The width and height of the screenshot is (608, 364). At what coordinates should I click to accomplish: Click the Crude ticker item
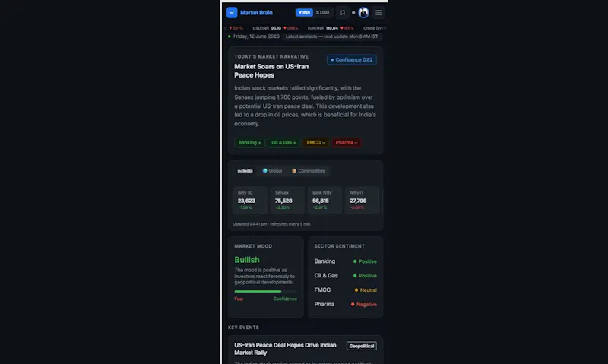[x=374, y=28]
